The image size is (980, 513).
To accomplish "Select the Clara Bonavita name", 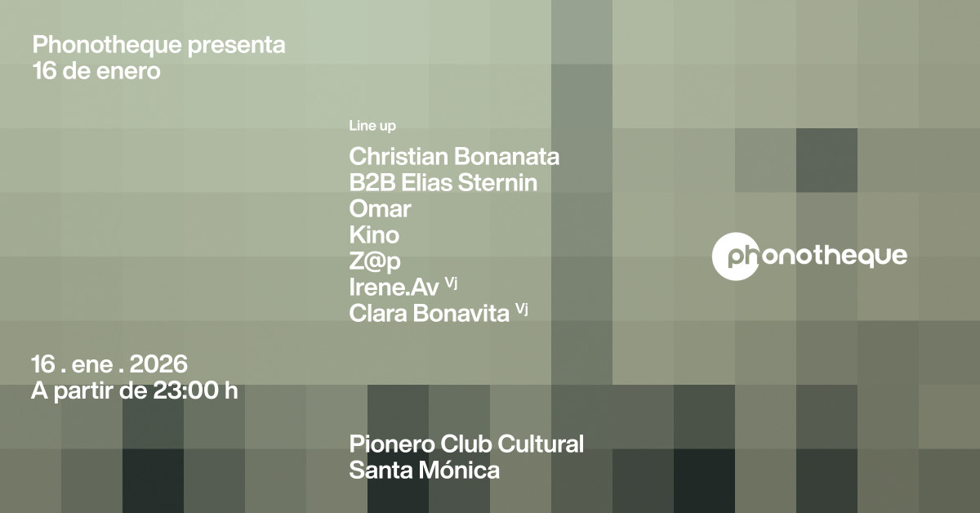I will click(429, 313).
